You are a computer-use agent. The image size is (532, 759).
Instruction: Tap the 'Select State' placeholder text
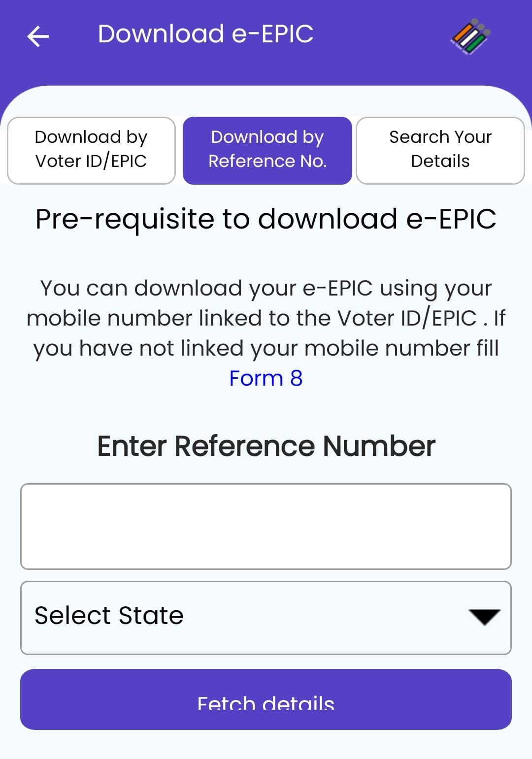point(109,616)
